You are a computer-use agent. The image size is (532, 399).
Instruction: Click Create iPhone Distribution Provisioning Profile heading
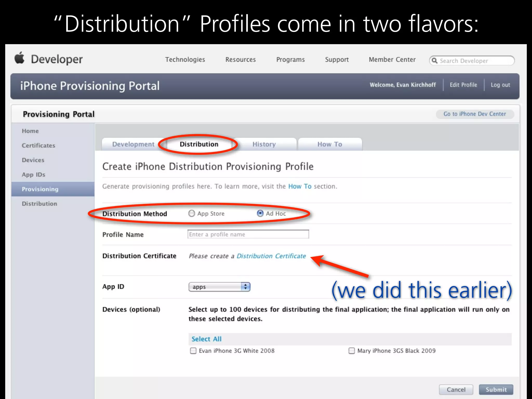(208, 167)
